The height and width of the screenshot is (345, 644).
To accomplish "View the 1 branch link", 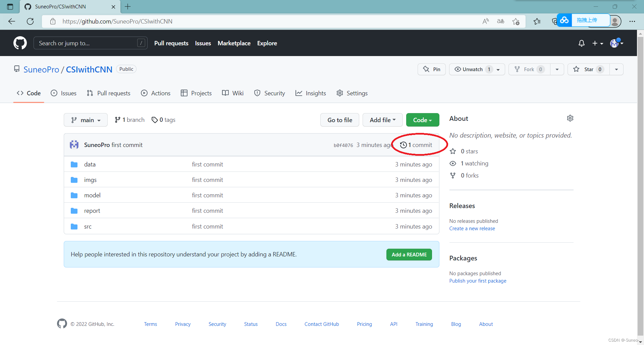I will (129, 120).
